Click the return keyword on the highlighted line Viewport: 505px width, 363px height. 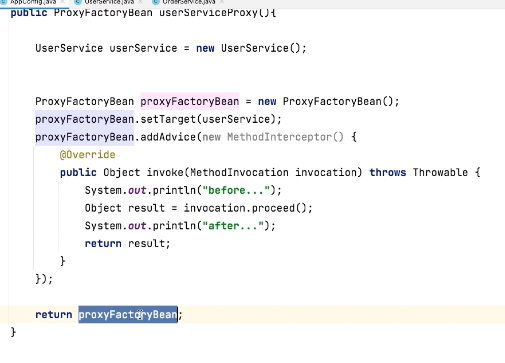click(54, 315)
